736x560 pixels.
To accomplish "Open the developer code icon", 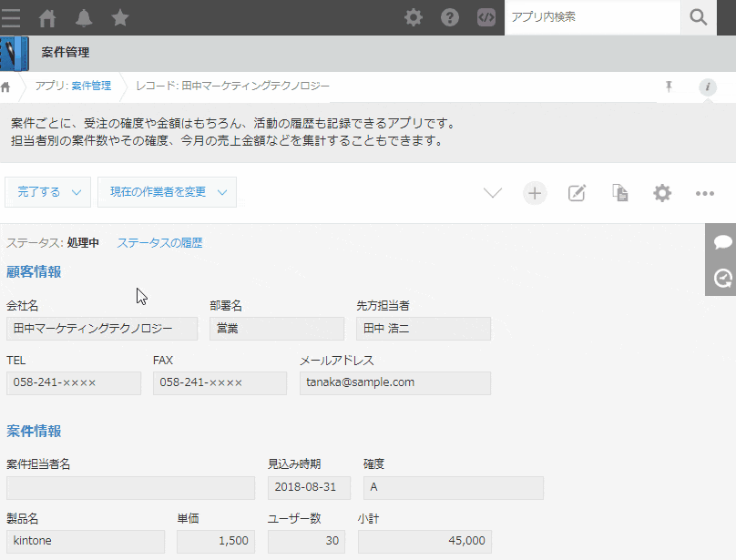I will [x=486, y=17].
